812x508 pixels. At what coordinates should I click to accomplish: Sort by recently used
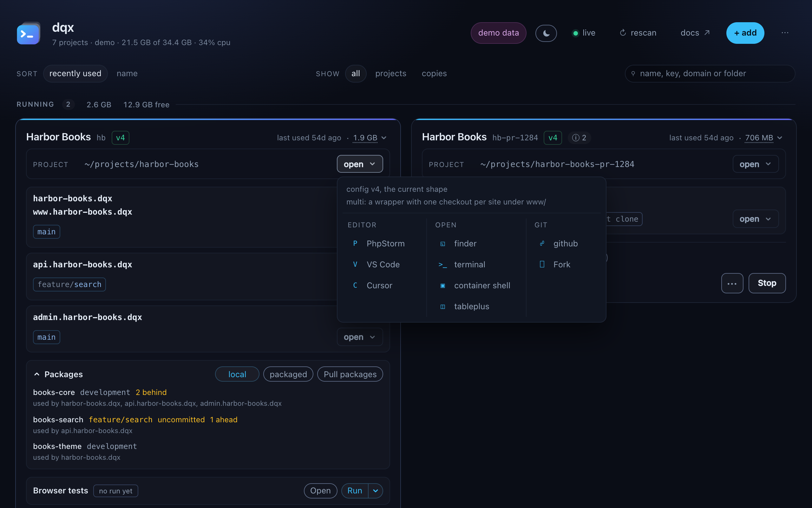(x=75, y=74)
